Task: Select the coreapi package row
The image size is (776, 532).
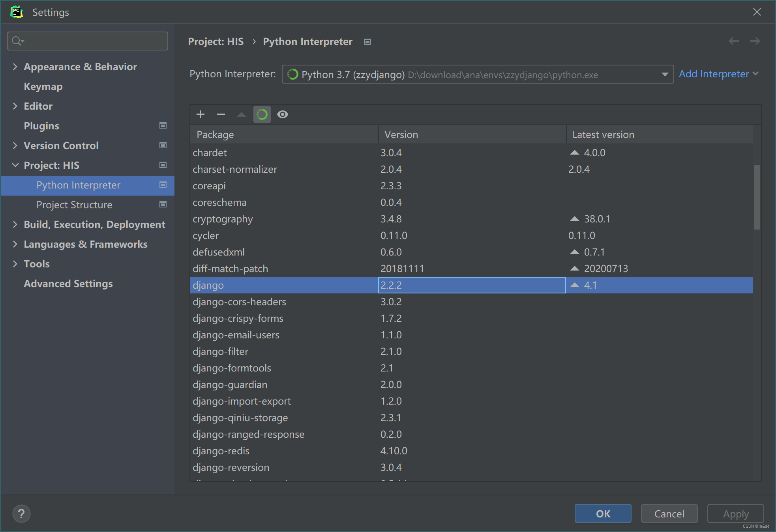Action: [472, 186]
